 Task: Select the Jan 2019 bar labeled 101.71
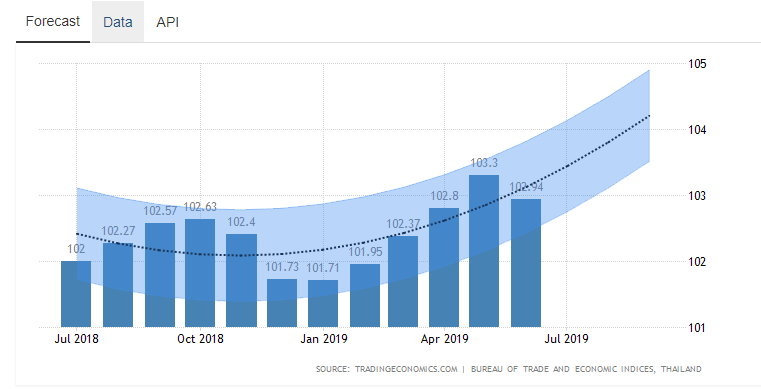tap(323, 303)
